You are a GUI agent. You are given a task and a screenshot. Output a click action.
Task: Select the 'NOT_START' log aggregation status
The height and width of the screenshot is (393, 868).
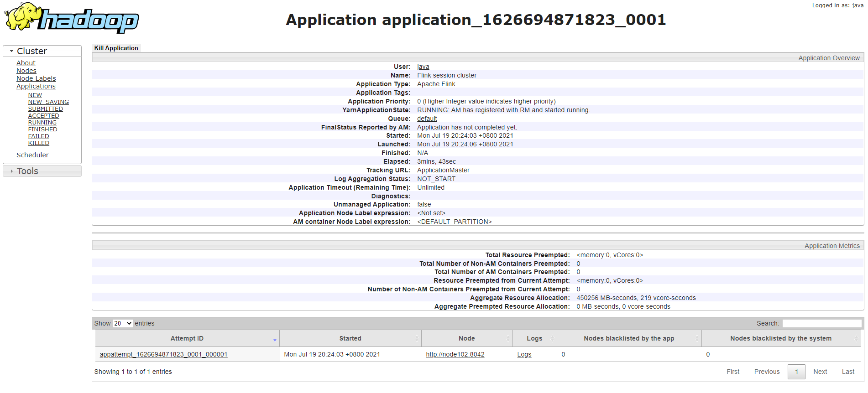436,179
